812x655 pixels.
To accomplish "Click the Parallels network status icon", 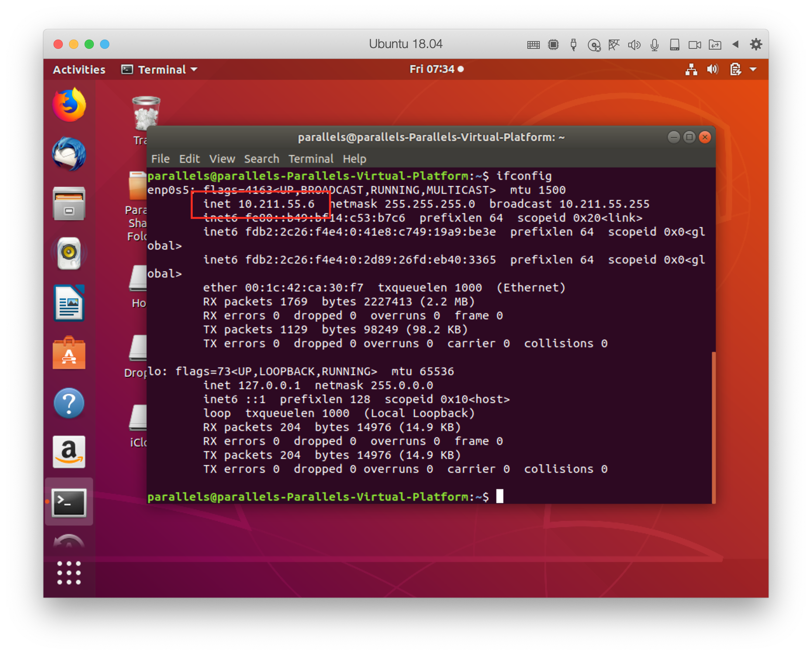I will tap(614, 45).
